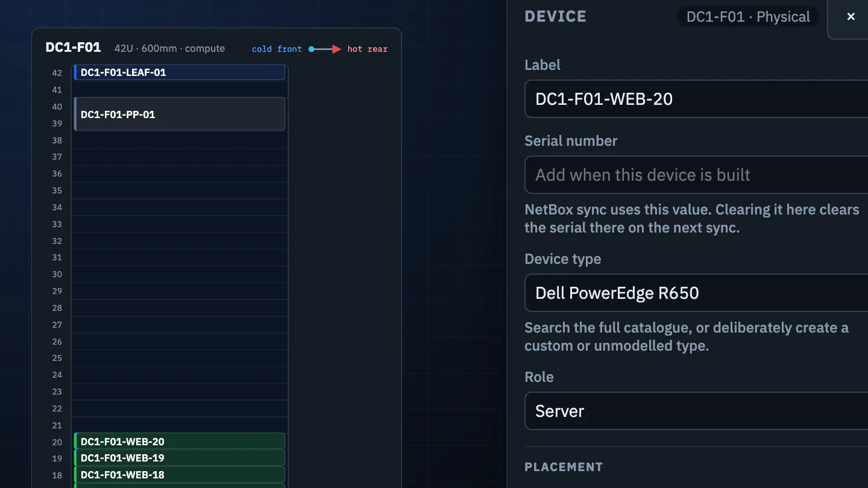Click rack unit number 28
This screenshot has height=488, width=868.
coord(57,308)
